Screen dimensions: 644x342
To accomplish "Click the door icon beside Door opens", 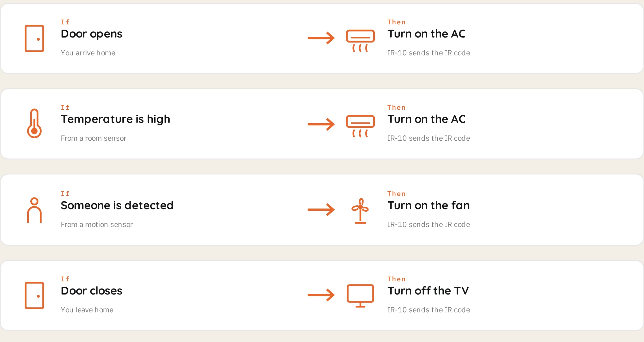I will pyautogui.click(x=34, y=38).
